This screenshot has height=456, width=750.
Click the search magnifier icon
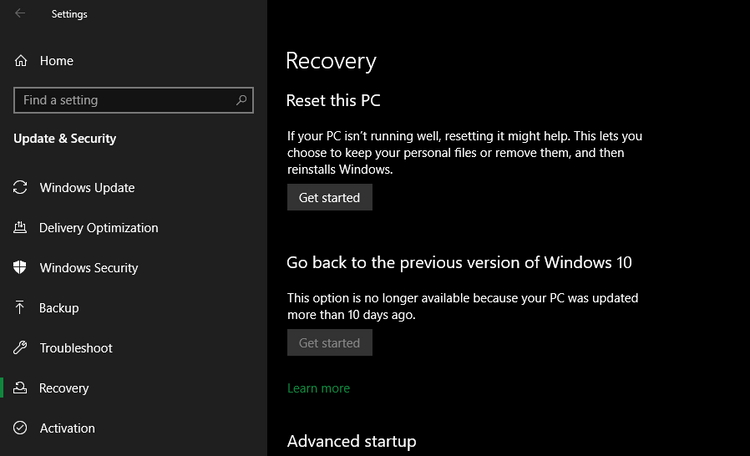pos(241,100)
